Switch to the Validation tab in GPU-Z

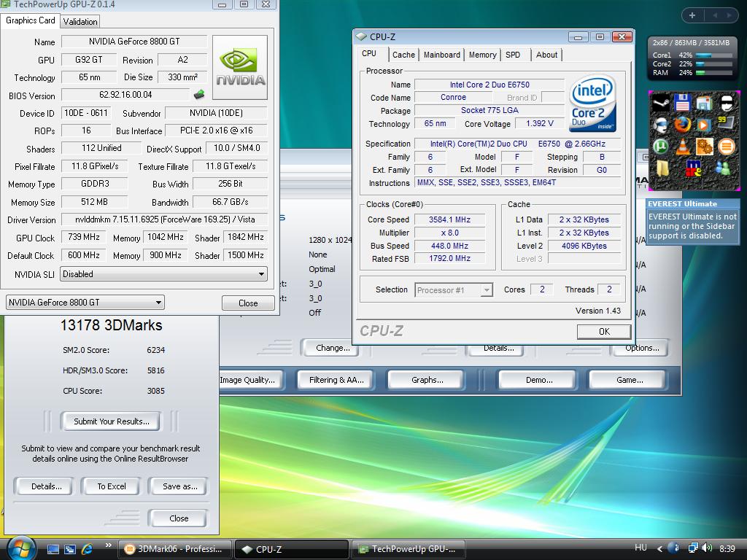(x=80, y=21)
